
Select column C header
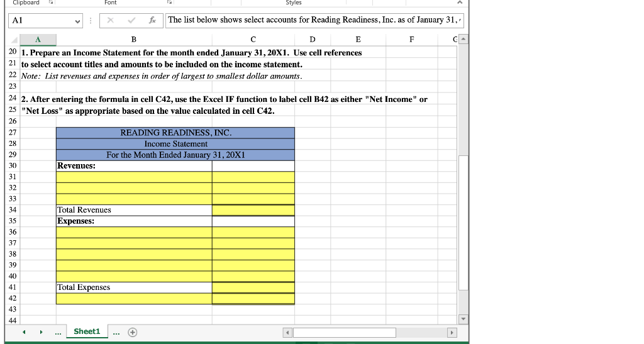(x=253, y=40)
